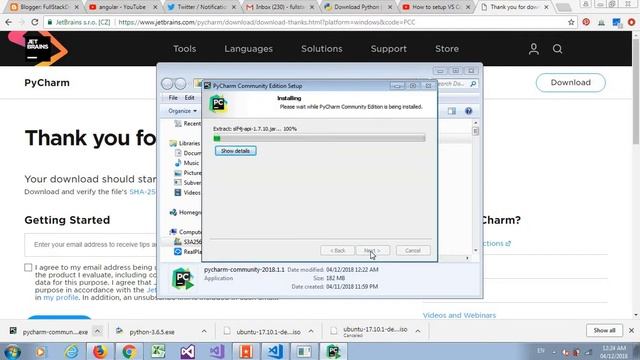Image resolution: width=640 pixels, height=360 pixels.
Task: Open the Support menu on JetBrains navbar
Action: pyautogui.click(x=389, y=49)
